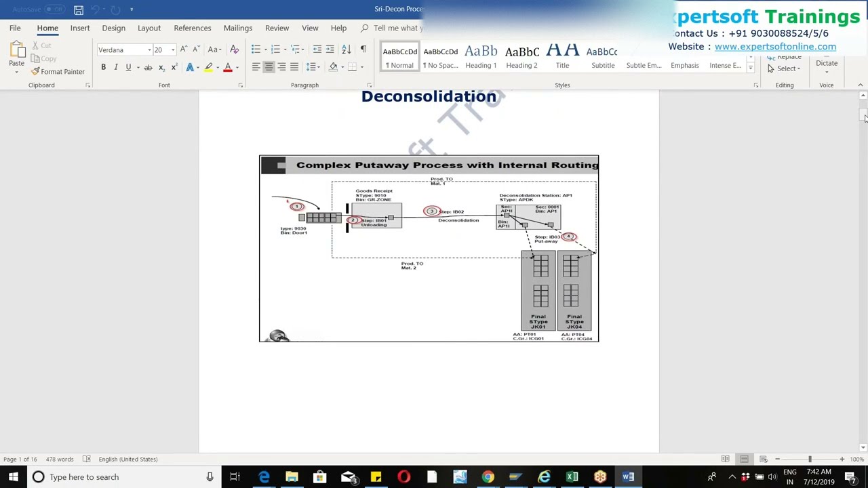The image size is (868, 488).
Task: Switch to the Design tab
Action: pyautogui.click(x=113, y=28)
